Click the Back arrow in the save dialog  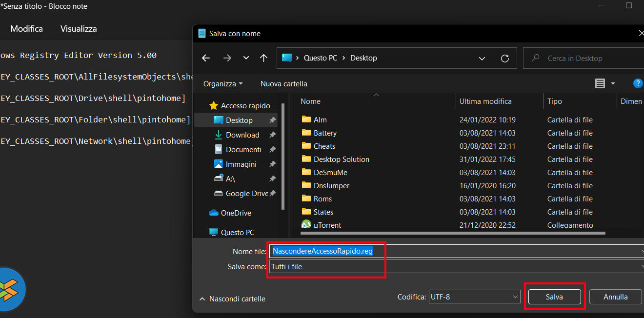click(x=206, y=58)
